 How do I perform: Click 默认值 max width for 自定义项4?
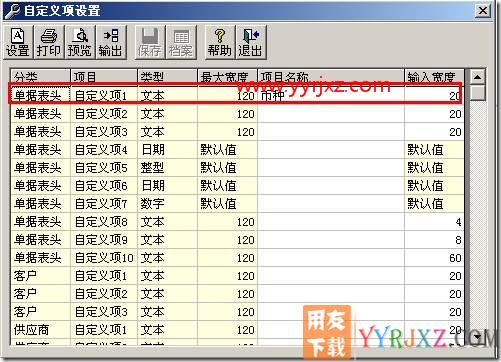click(227, 150)
